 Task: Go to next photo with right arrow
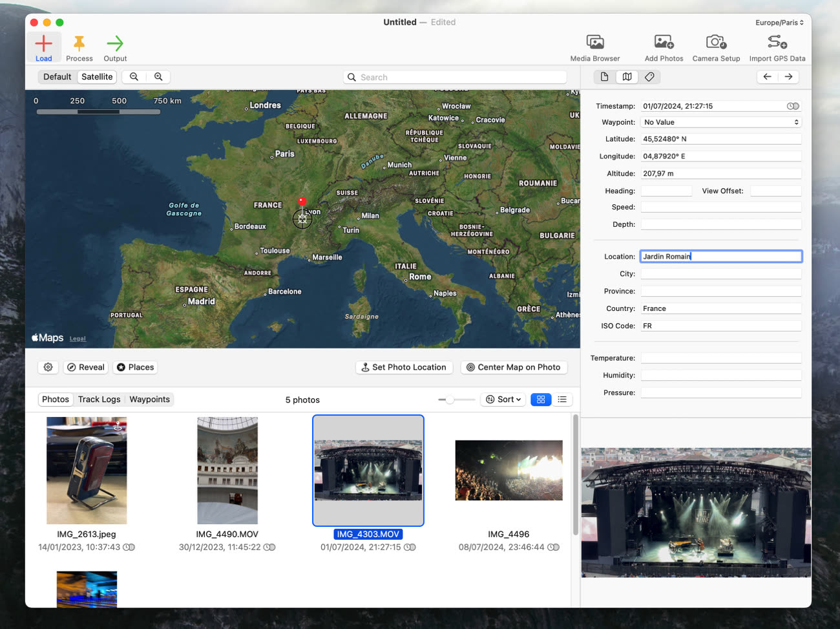pos(789,76)
